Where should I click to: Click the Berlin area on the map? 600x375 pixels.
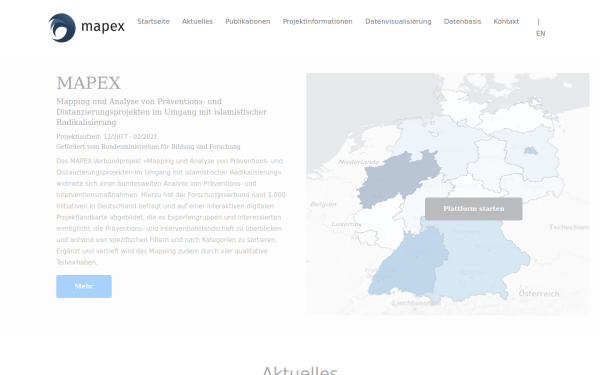[531, 151]
